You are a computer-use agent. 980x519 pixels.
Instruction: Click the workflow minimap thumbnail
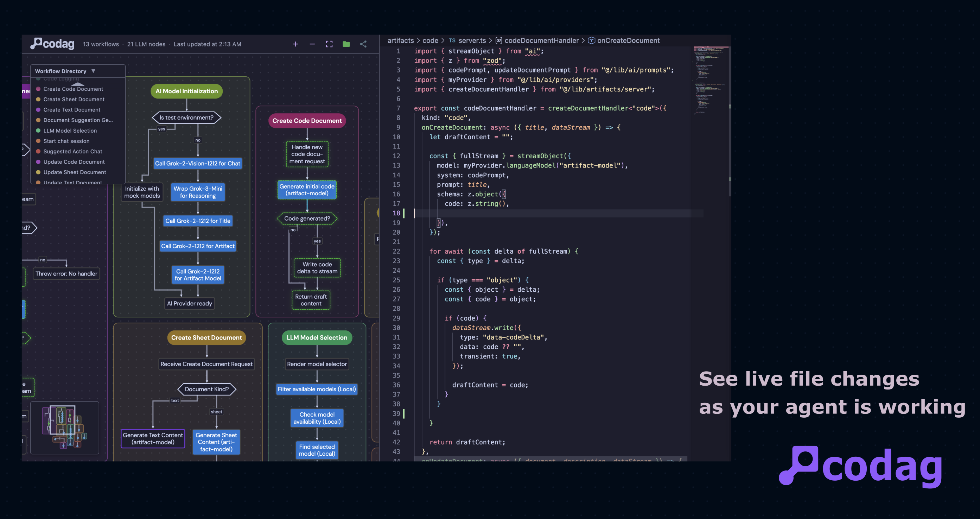coord(65,428)
